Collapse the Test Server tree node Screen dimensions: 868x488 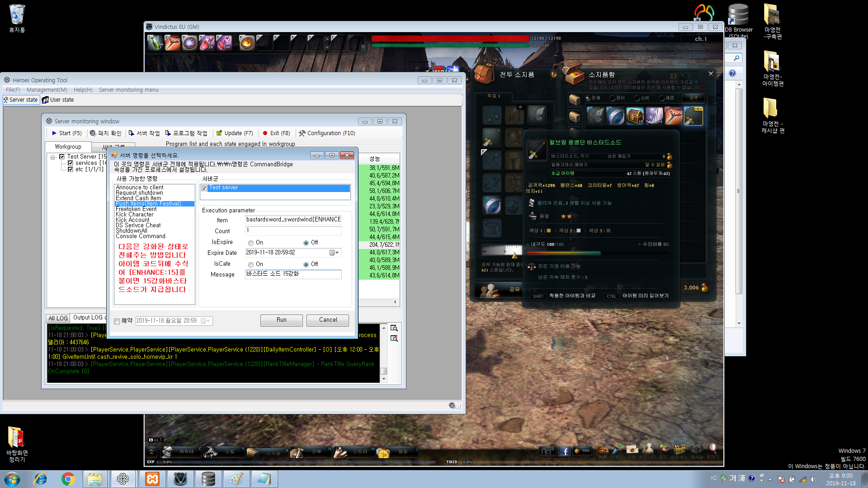[53, 157]
